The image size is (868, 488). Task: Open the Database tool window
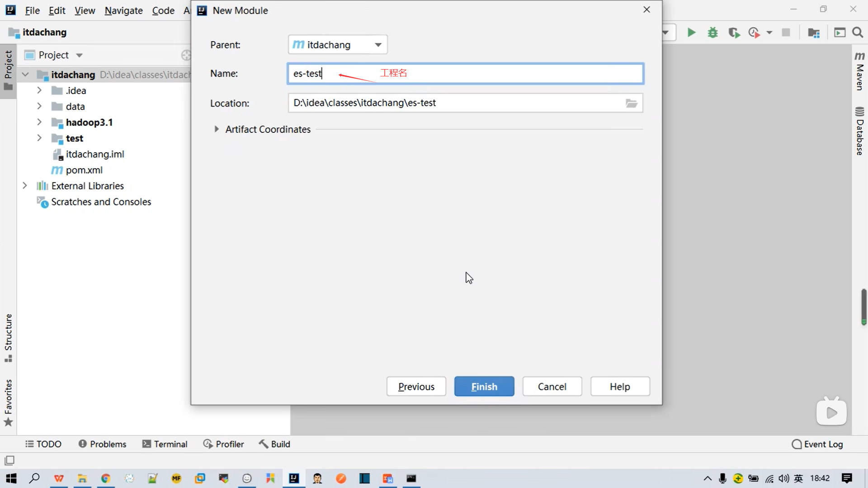859,131
